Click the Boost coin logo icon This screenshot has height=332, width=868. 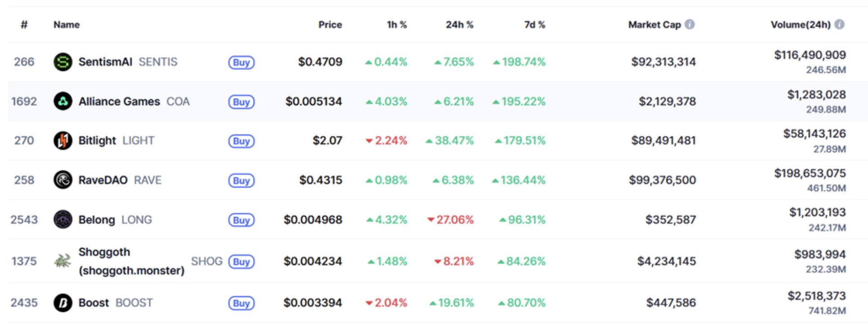point(63,303)
